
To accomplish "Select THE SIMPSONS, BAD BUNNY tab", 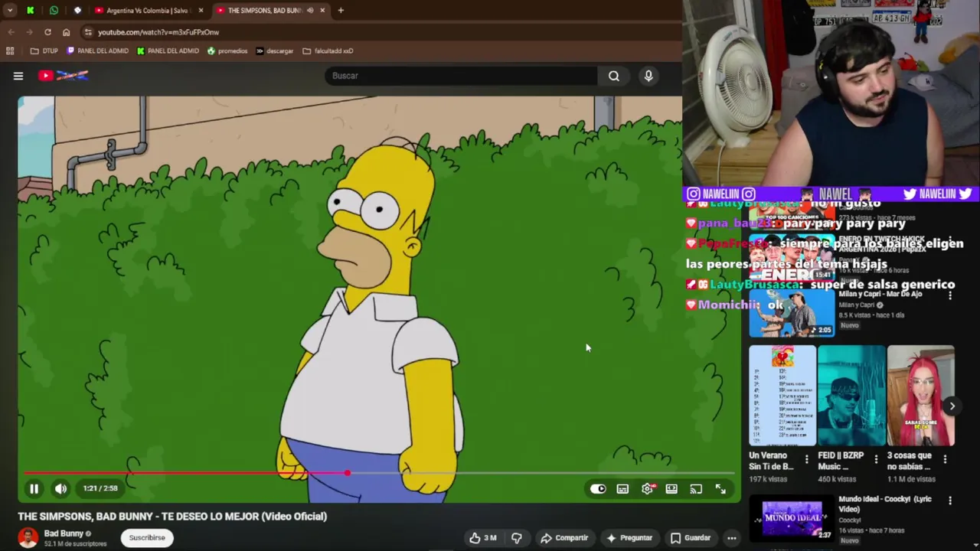I will pyautogui.click(x=265, y=11).
